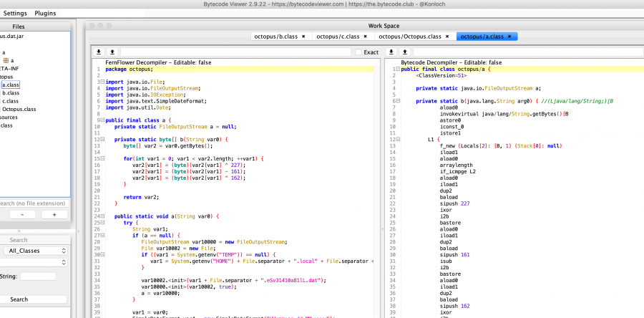This screenshot has height=318, width=644.
Task: Collapse method b at Bytecode line 6
Action: click(x=398, y=101)
